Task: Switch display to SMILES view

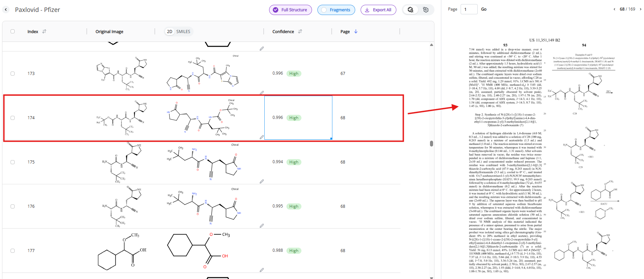Action: (x=183, y=31)
